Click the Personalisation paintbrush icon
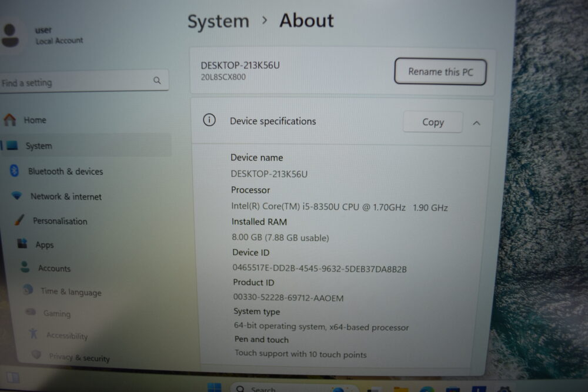The width and height of the screenshot is (588, 392). click(x=19, y=220)
